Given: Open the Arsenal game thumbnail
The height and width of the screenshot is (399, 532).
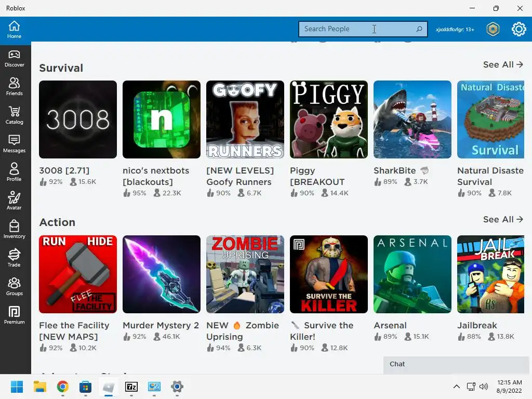Looking at the screenshot, I should (412, 274).
